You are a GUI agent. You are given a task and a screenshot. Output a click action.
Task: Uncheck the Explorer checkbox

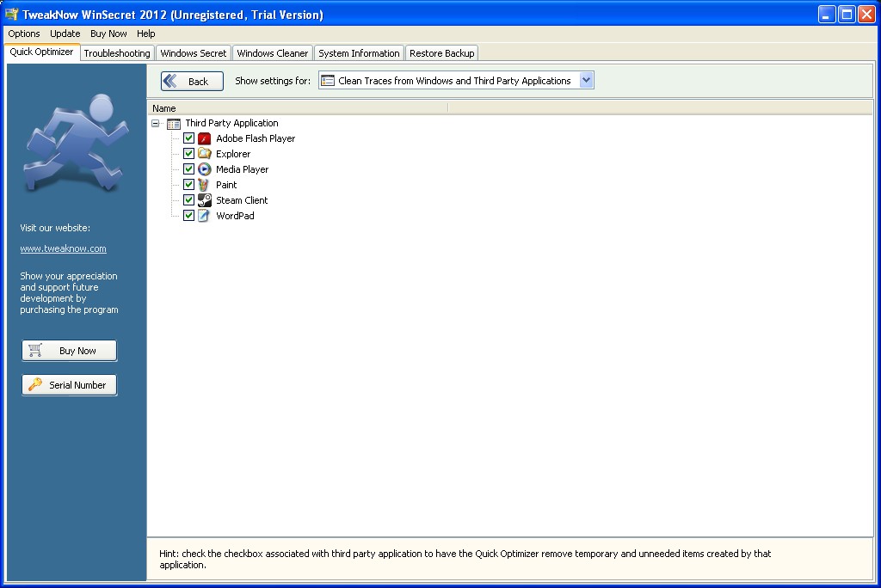tap(188, 153)
